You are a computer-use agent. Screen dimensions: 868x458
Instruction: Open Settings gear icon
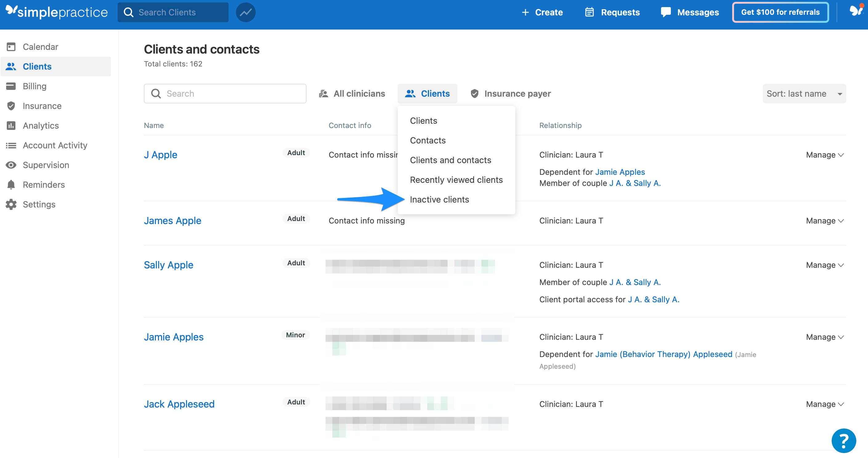11,204
